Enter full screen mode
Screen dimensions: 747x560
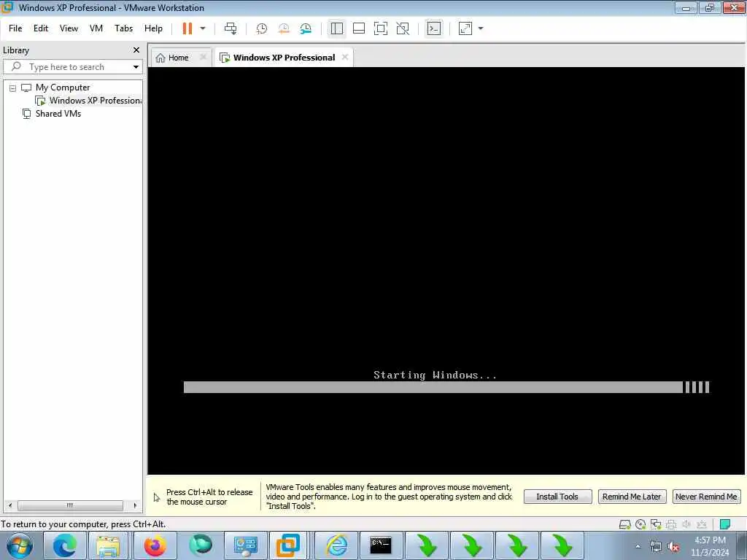[x=381, y=28]
